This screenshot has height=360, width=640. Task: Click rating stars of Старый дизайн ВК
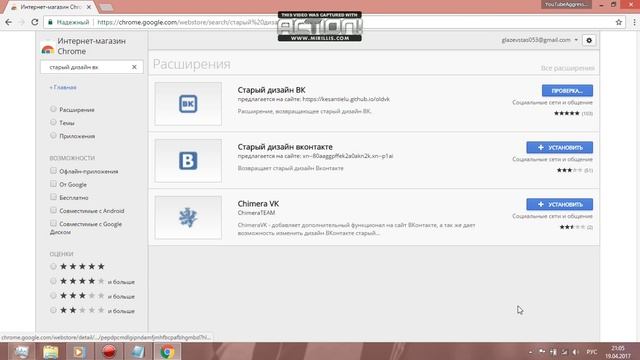click(x=567, y=113)
